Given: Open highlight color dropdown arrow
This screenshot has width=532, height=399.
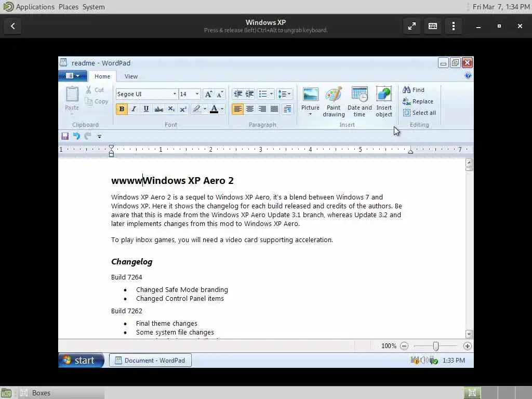Looking at the screenshot, I should tap(205, 109).
